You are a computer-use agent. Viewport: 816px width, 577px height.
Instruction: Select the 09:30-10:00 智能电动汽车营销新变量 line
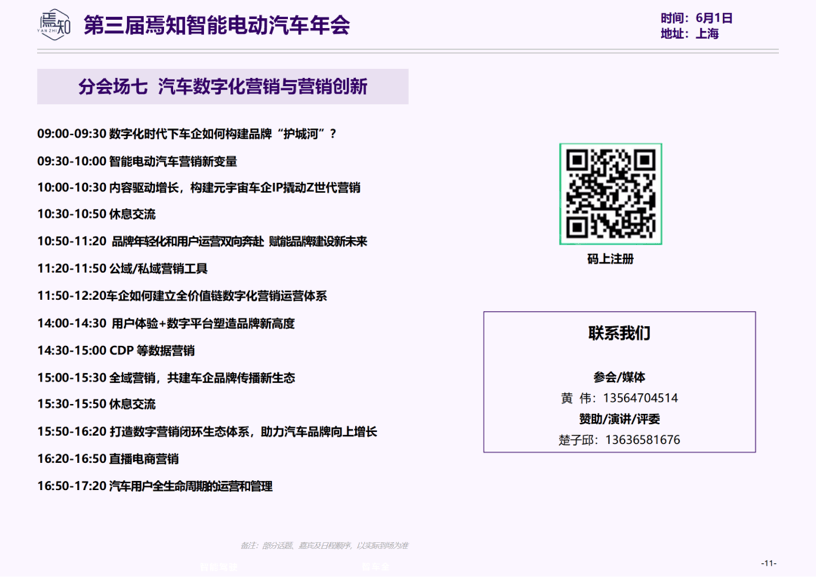pos(137,161)
